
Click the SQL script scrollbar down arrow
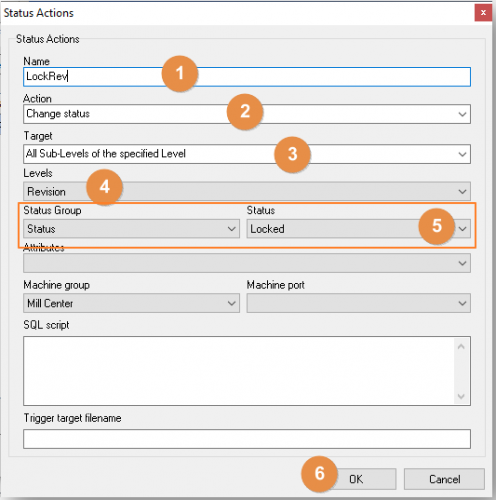point(461,396)
